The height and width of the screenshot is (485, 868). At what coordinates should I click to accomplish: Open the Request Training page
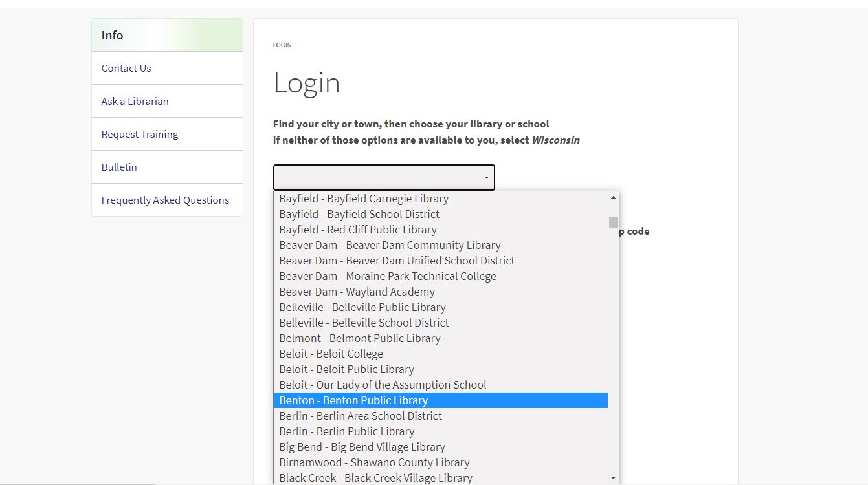tap(140, 134)
